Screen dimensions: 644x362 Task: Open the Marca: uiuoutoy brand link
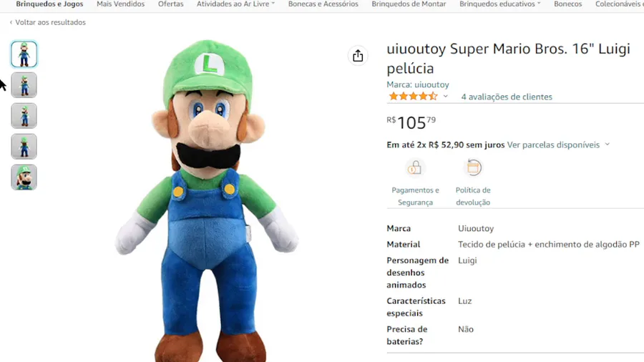(418, 84)
